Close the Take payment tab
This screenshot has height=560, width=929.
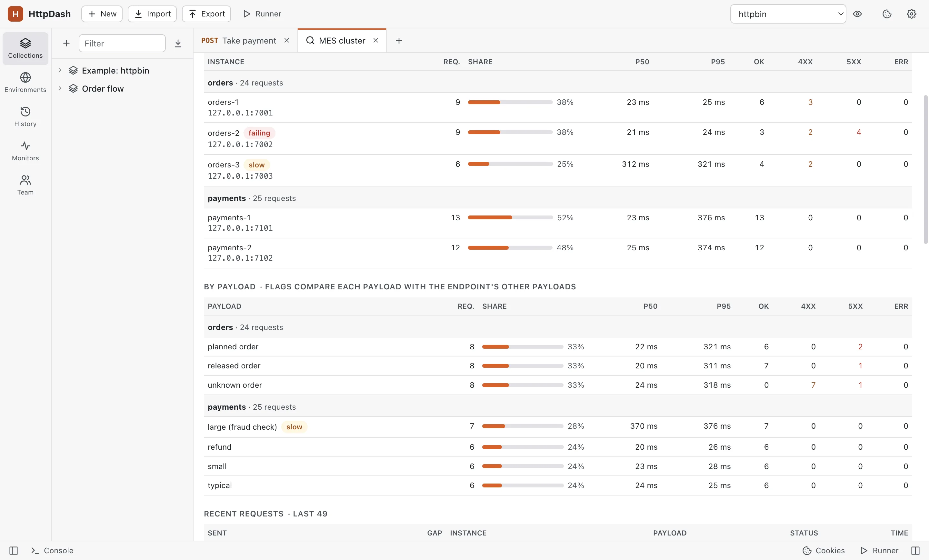click(x=287, y=40)
